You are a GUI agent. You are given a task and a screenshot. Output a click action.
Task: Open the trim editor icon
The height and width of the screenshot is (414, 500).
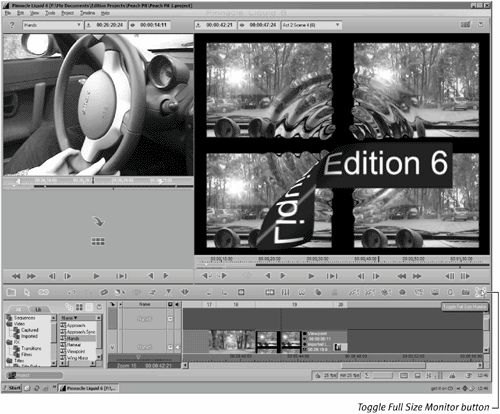(x=270, y=292)
